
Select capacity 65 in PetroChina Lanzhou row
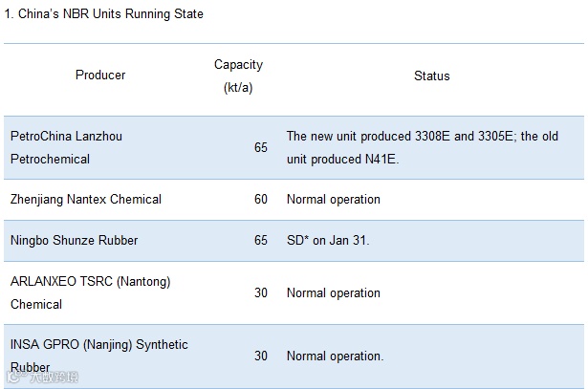coord(261,147)
